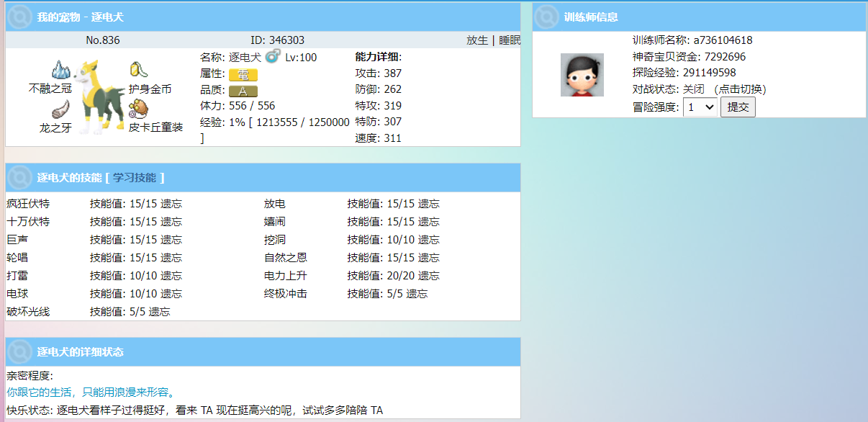The image size is (868, 422).
Task: Click the 终极冲击 skill name
Action: pyautogui.click(x=286, y=294)
